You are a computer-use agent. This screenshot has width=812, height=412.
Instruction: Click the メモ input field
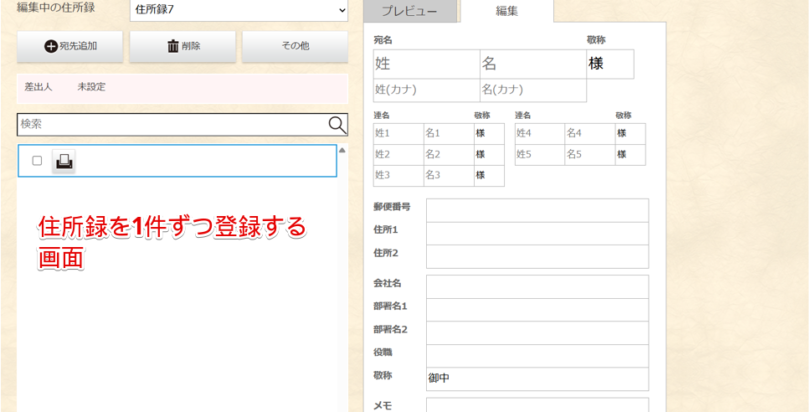[538, 405]
